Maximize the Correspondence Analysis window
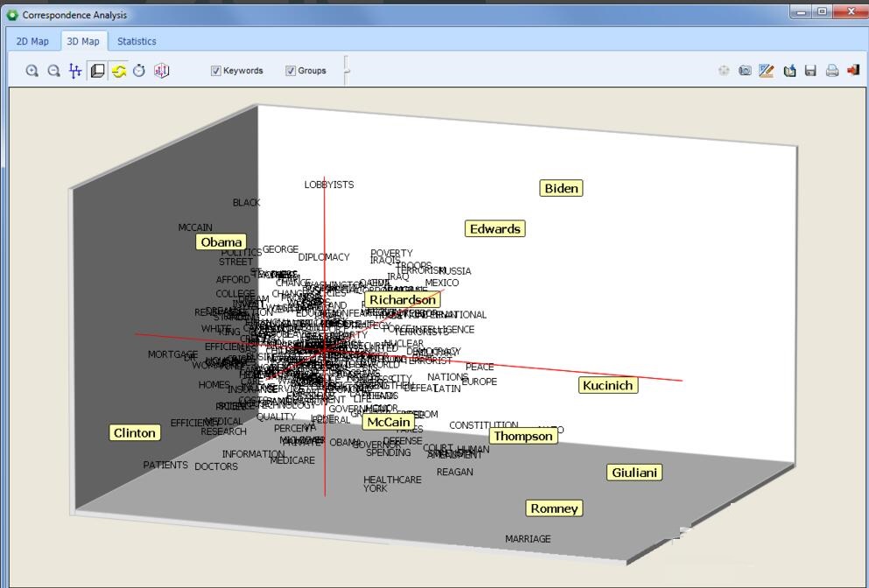 pos(823,11)
